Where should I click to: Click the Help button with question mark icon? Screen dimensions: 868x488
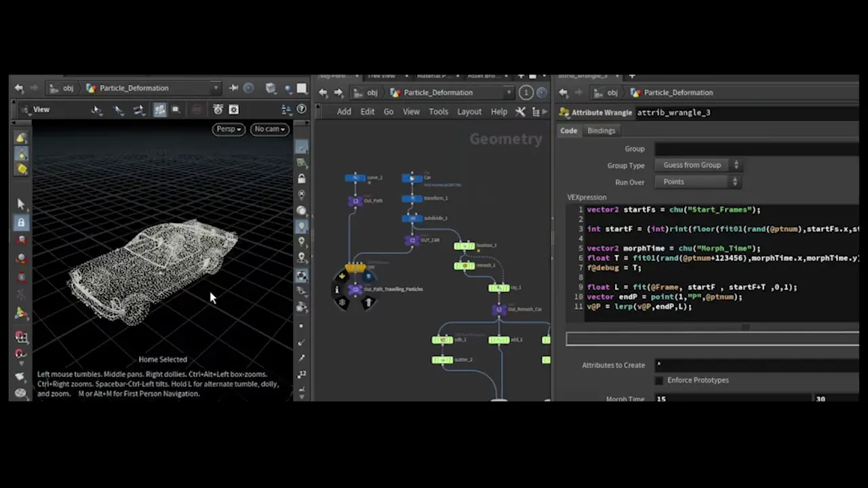tap(301, 108)
